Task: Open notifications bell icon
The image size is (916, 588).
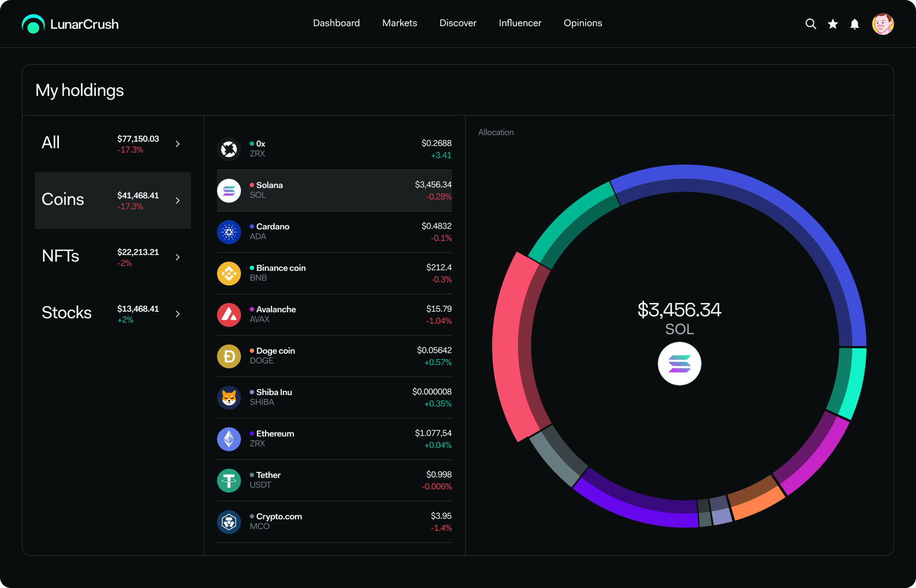Action: tap(854, 24)
